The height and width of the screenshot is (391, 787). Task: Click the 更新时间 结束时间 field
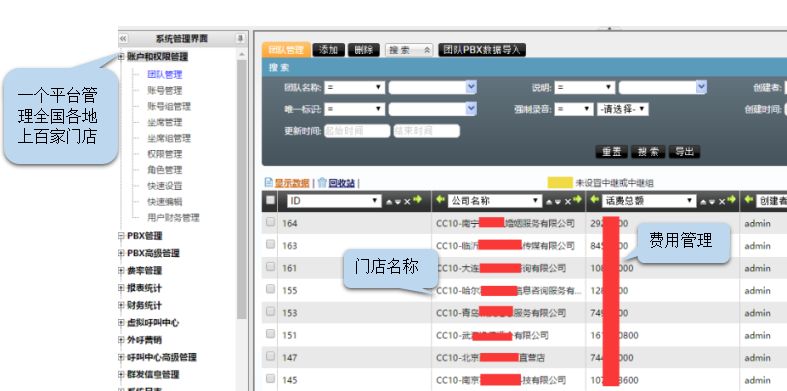click(427, 132)
